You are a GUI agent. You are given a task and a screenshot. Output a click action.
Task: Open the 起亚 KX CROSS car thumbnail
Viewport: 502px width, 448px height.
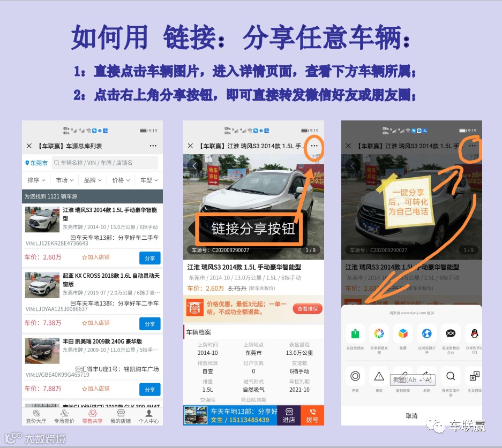pyautogui.click(x=42, y=285)
